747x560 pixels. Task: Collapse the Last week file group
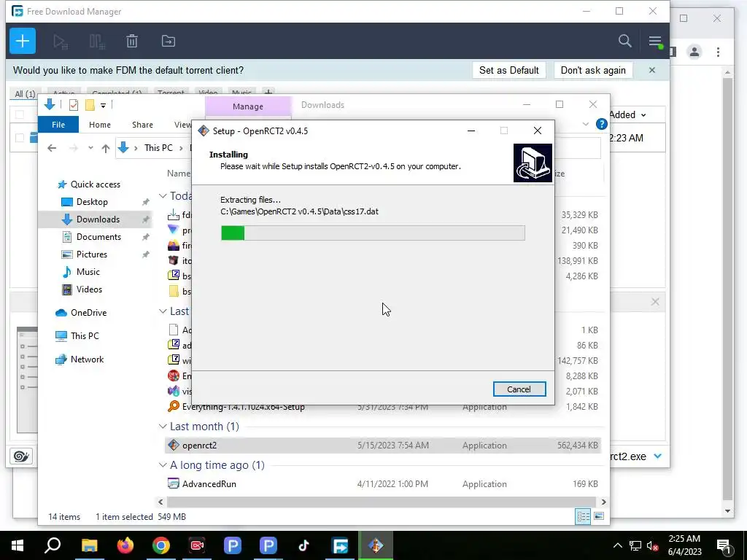pyautogui.click(x=163, y=311)
